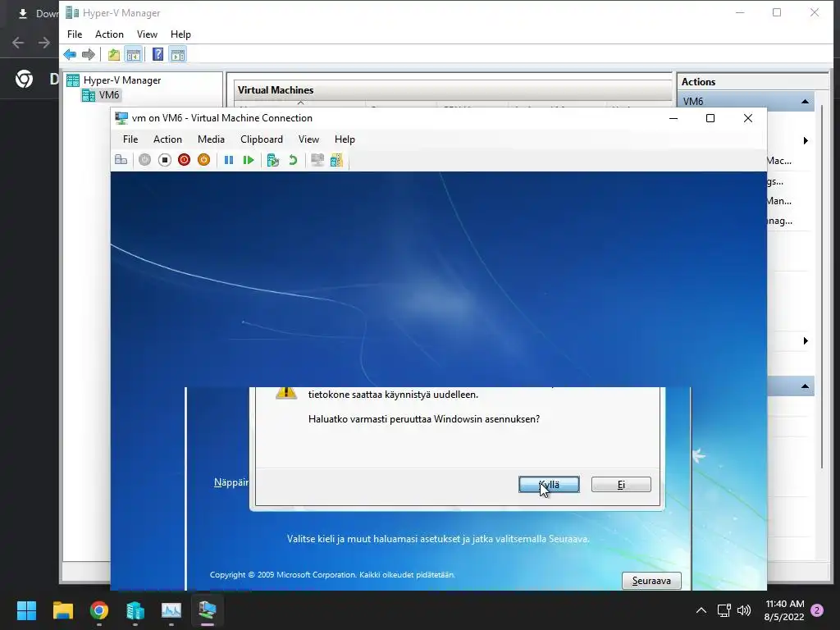The width and height of the screenshot is (840, 630).
Task: Click Ei to decline cancelling setup
Action: click(x=621, y=484)
